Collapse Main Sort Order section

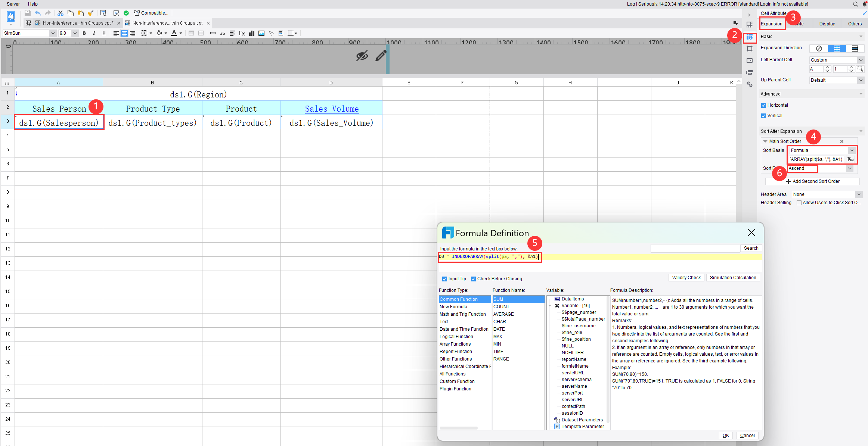[x=765, y=141]
